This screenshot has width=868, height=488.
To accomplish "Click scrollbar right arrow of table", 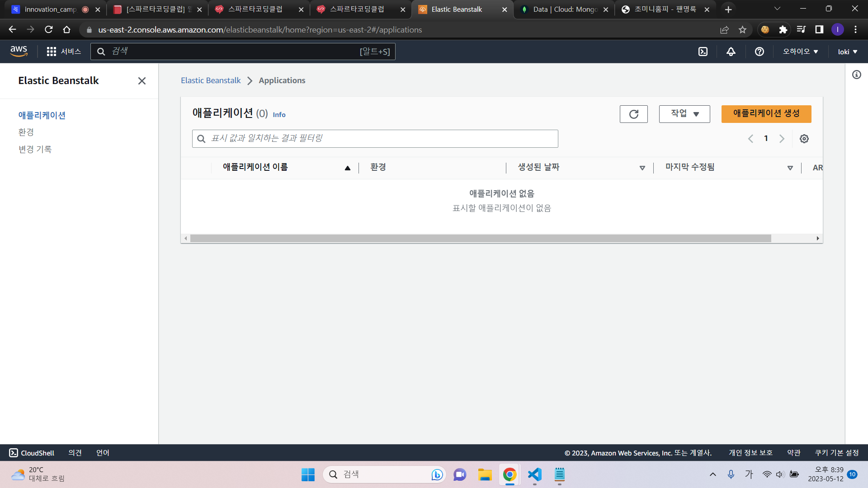I will tap(818, 238).
